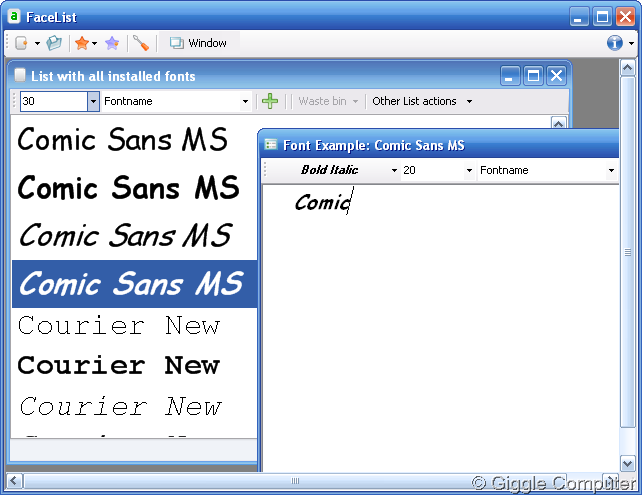The height and width of the screenshot is (495, 642).
Task: Click the green plus add icon
Action: [x=270, y=101]
